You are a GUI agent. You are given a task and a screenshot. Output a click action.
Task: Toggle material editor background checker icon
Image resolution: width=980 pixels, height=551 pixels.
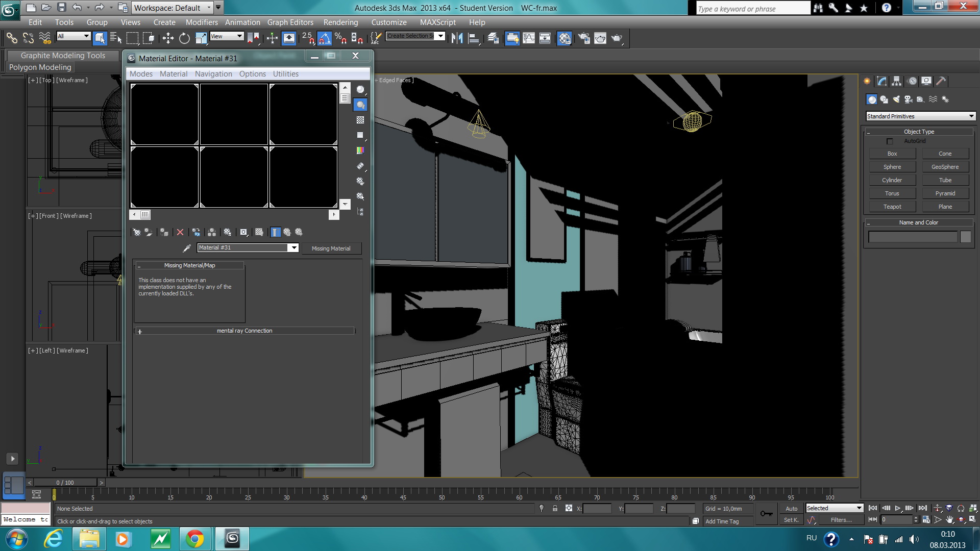[x=360, y=120]
